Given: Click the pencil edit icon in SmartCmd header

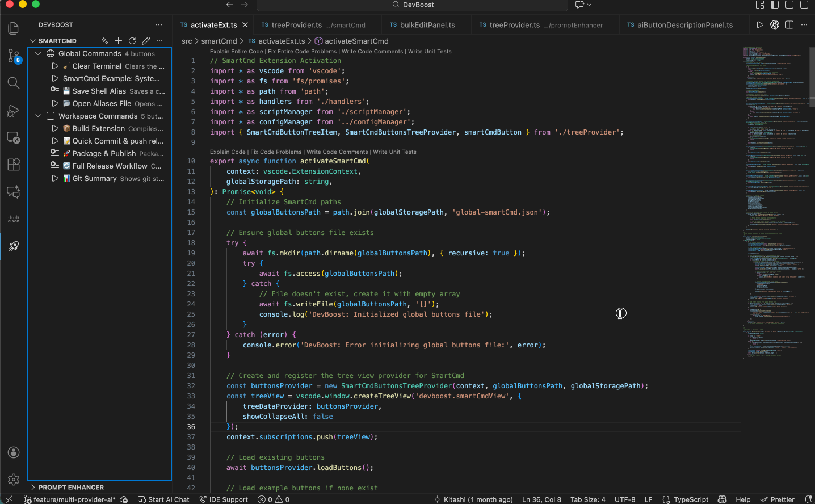Looking at the screenshot, I should pos(146,41).
